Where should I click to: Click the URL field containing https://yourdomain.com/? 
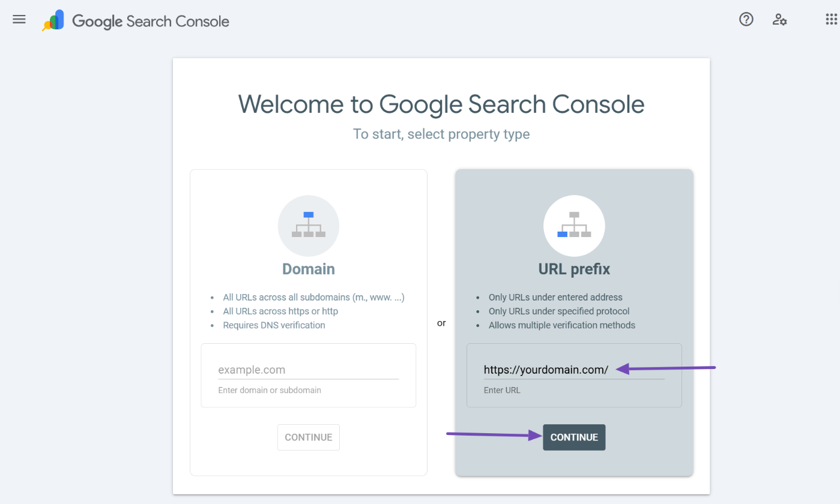click(574, 370)
